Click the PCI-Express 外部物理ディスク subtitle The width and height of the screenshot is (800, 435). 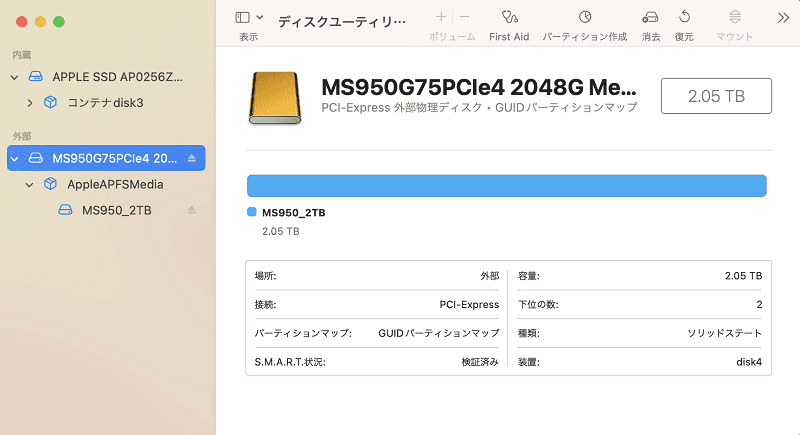[479, 107]
